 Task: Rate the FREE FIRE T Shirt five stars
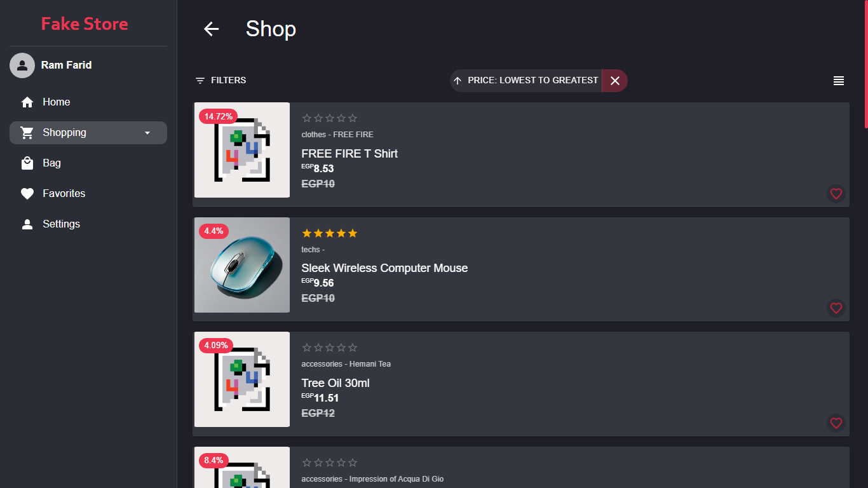pos(353,118)
